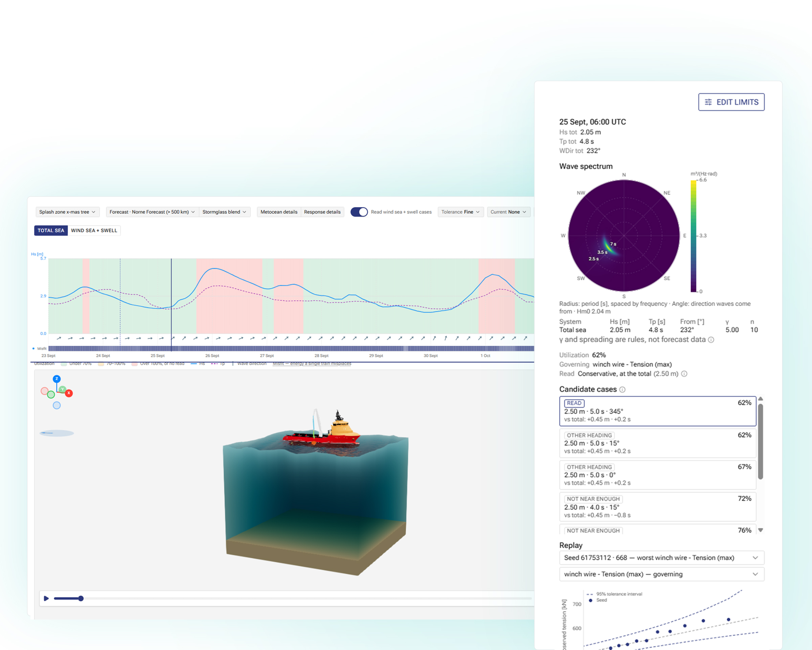
Task: Select NOT NEAR ENOUGH case 4.0 s 15°
Action: click(x=658, y=507)
